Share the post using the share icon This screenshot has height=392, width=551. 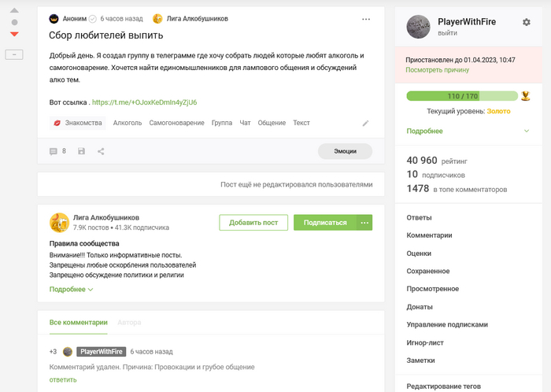tap(101, 151)
